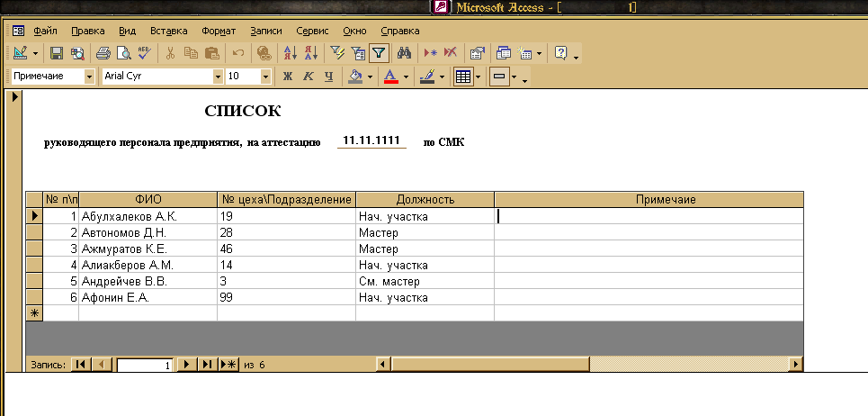Click the File Search icon
The width and height of the screenshot is (868, 416).
tap(77, 53)
